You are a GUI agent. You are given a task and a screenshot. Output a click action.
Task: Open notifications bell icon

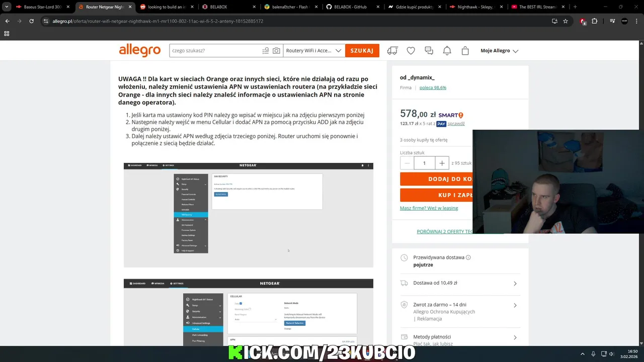(x=447, y=51)
